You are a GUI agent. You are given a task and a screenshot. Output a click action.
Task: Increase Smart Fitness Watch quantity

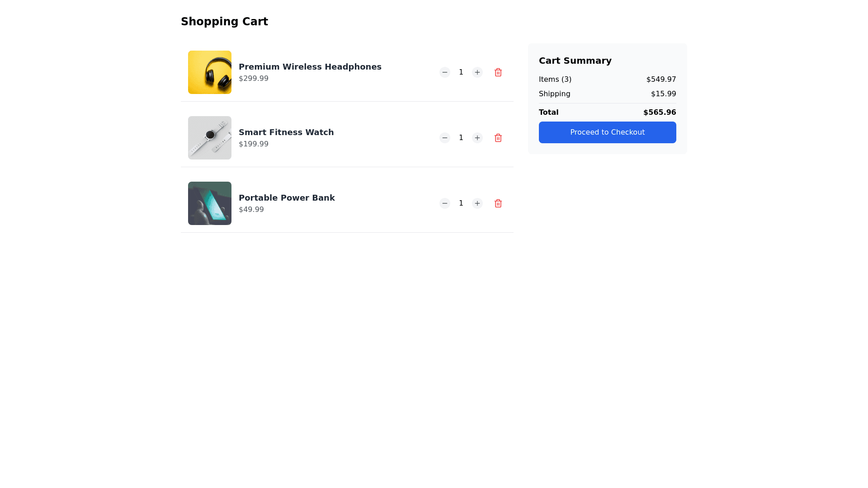click(477, 138)
